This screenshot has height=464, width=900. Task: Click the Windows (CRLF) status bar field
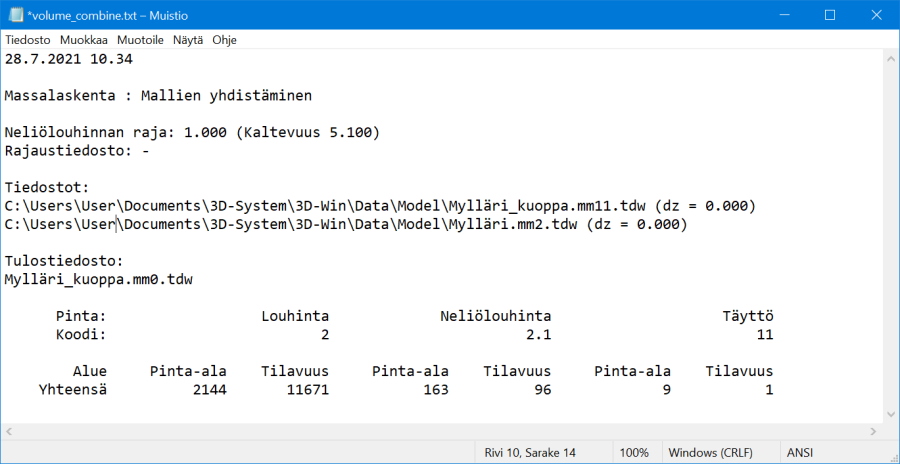point(712,452)
